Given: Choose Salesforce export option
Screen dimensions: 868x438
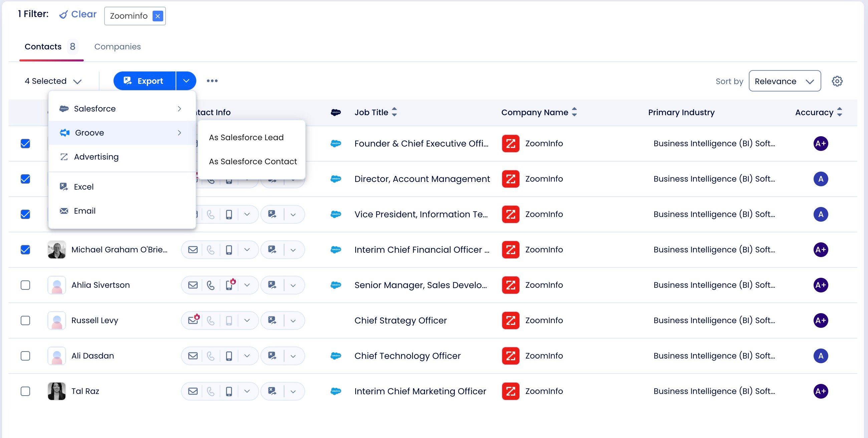Looking at the screenshot, I should pos(122,109).
